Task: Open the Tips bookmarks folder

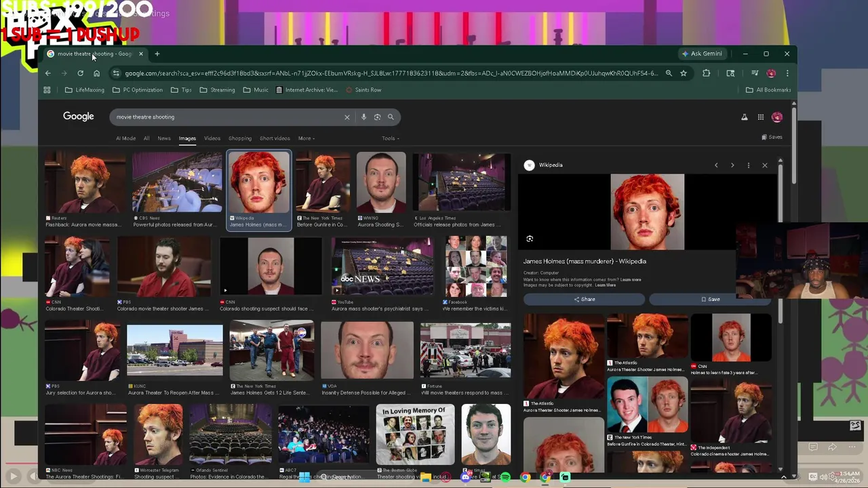Action: (181, 89)
